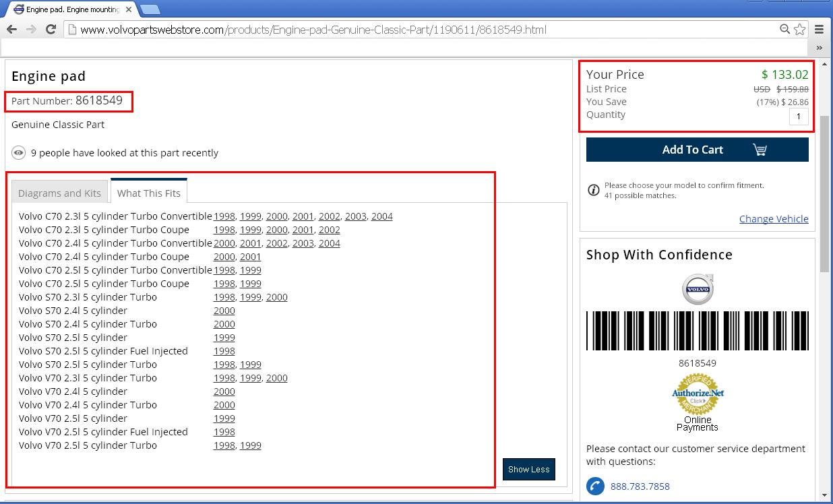Expand the bookmarks bar overflow chevron

coord(820,48)
